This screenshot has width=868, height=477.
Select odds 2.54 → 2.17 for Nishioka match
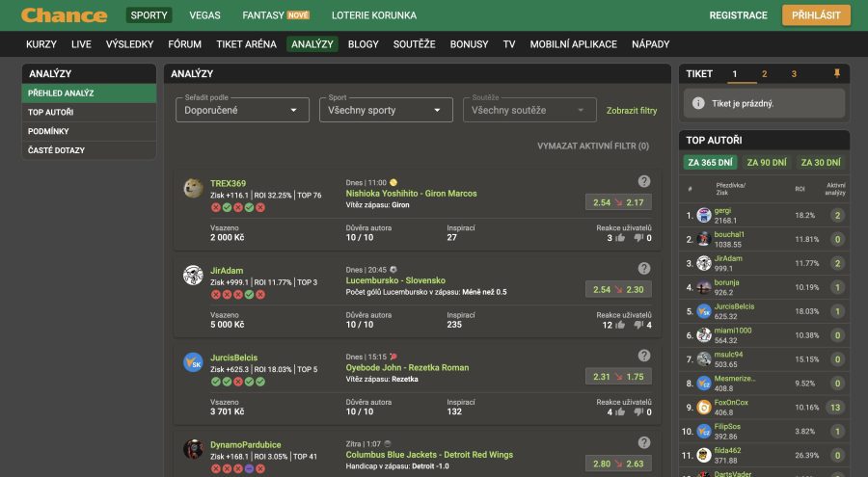coord(618,202)
